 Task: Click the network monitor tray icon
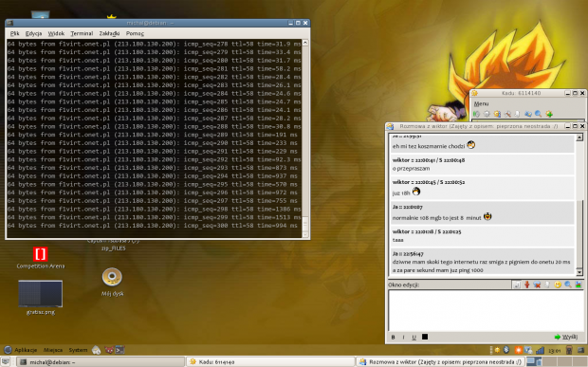[x=528, y=350]
